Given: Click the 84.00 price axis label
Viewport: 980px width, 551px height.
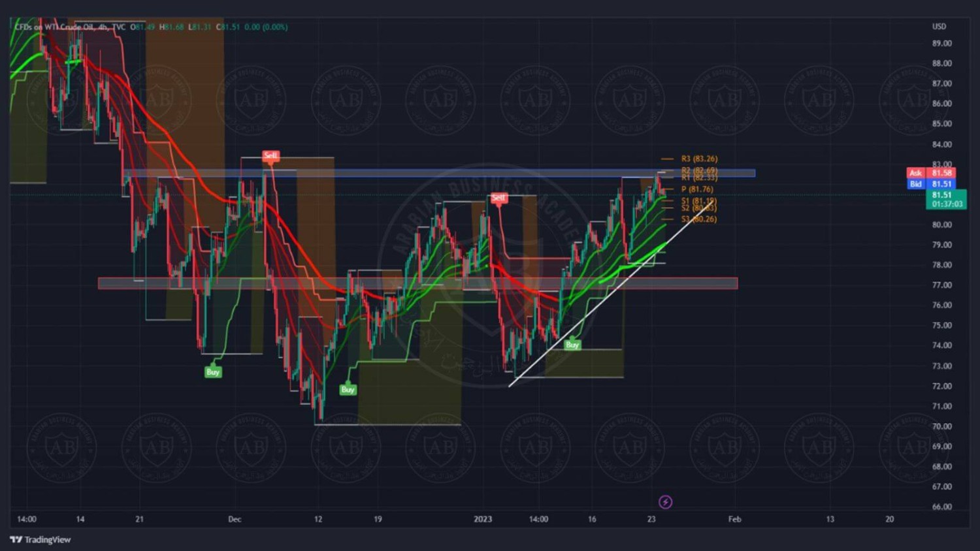Looking at the screenshot, I should point(942,144).
